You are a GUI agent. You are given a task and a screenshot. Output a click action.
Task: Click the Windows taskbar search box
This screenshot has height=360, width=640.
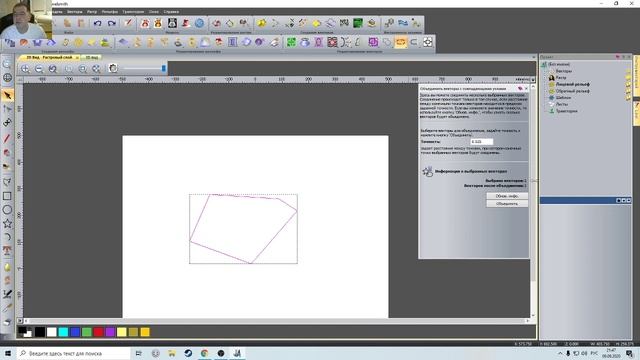(73, 353)
